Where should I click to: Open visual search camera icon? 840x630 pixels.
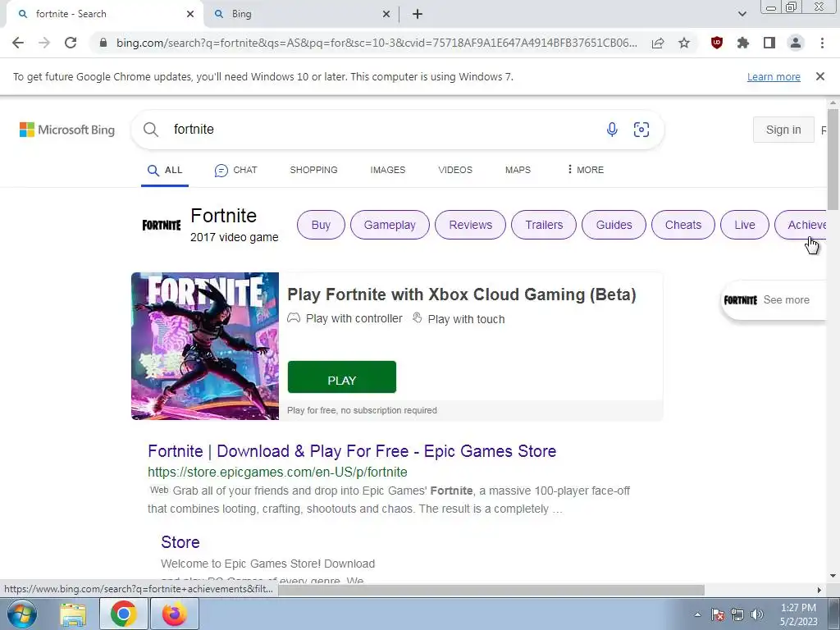(641, 129)
